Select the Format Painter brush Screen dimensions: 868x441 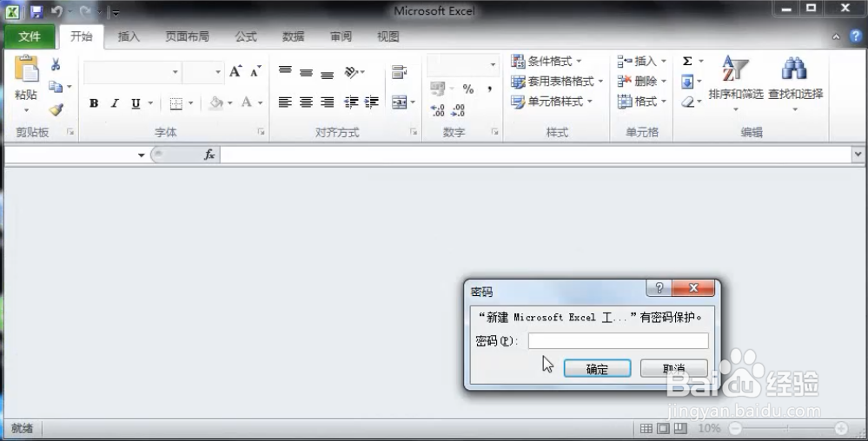[56, 109]
